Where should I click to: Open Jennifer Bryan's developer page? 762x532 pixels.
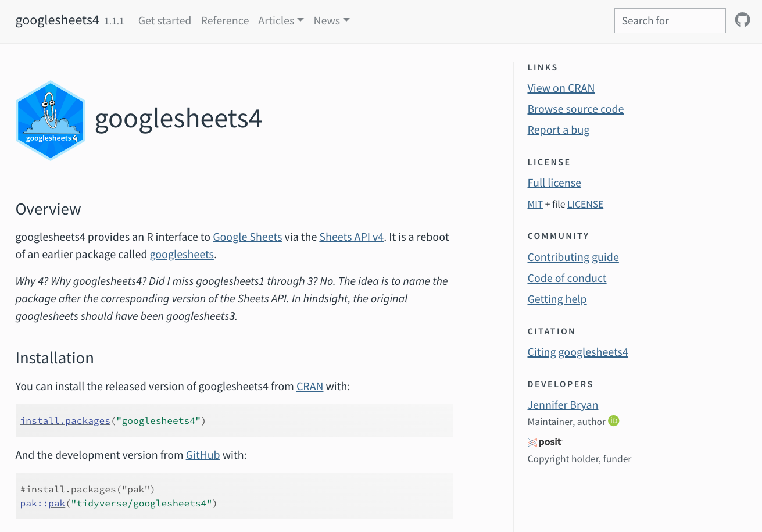(562, 405)
